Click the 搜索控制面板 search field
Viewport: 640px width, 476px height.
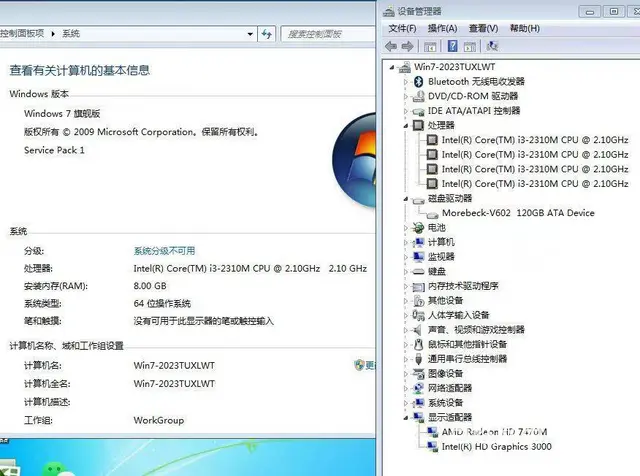(328, 34)
